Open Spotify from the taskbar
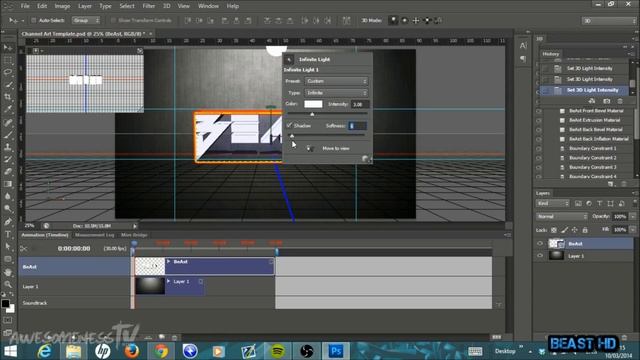 [278, 351]
